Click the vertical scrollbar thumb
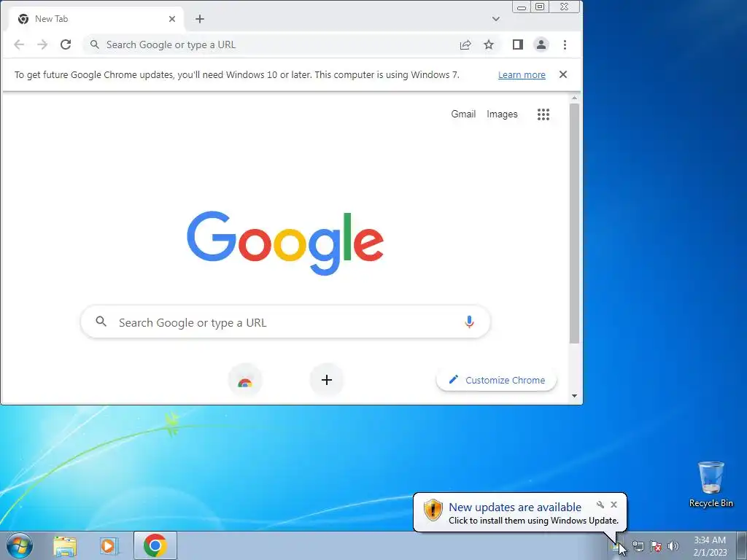This screenshot has height=560, width=747. pyautogui.click(x=574, y=223)
